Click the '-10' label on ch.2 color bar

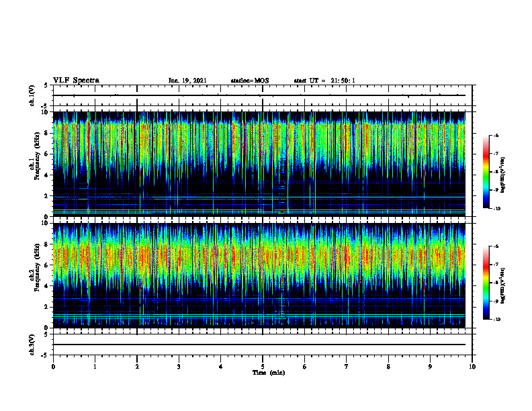496,320
